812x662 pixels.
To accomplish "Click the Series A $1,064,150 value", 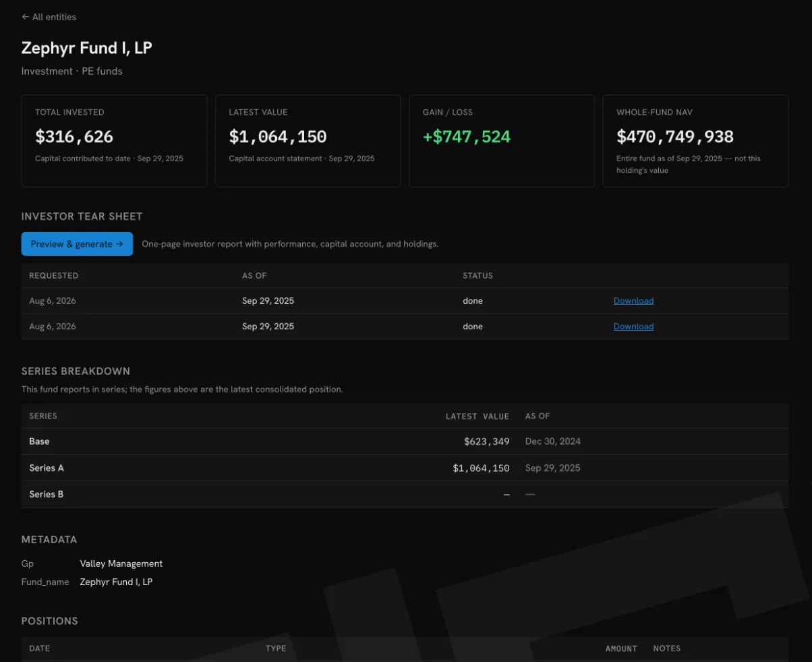I will coord(481,468).
